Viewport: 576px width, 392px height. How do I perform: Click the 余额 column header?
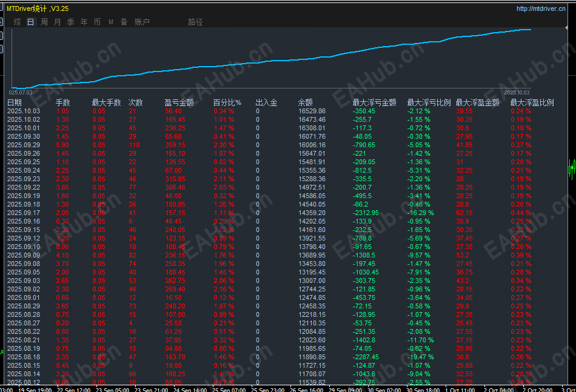pos(305,102)
